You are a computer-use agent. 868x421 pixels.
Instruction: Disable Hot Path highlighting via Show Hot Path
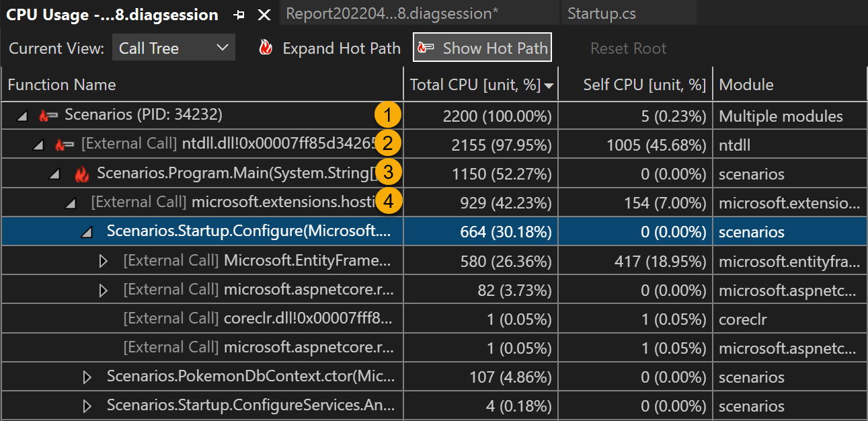point(481,47)
